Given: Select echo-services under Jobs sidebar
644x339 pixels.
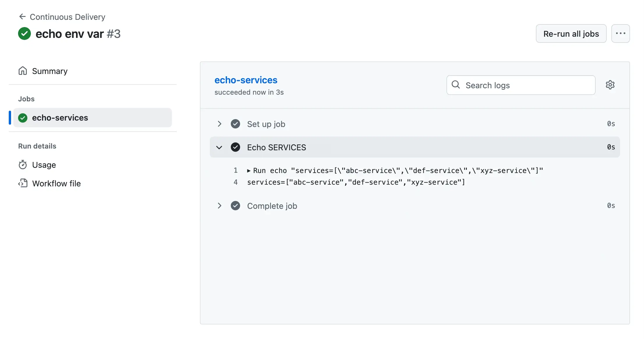Looking at the screenshot, I should point(60,118).
